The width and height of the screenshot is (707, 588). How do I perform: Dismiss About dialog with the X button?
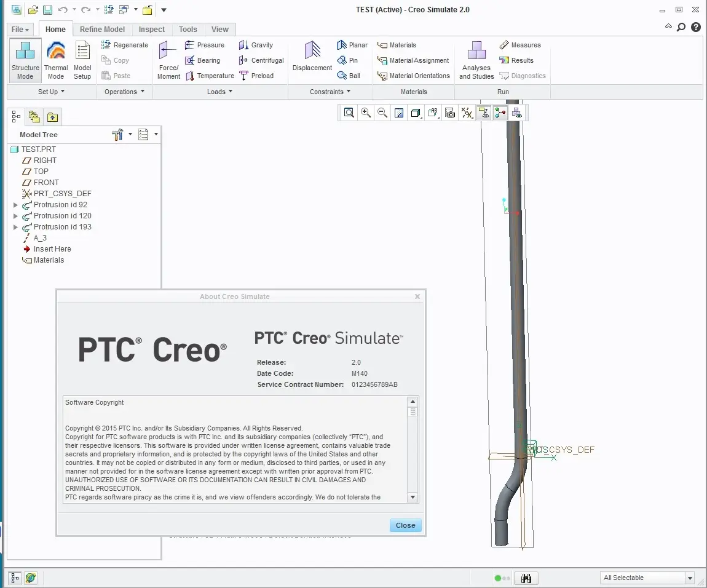pos(417,296)
